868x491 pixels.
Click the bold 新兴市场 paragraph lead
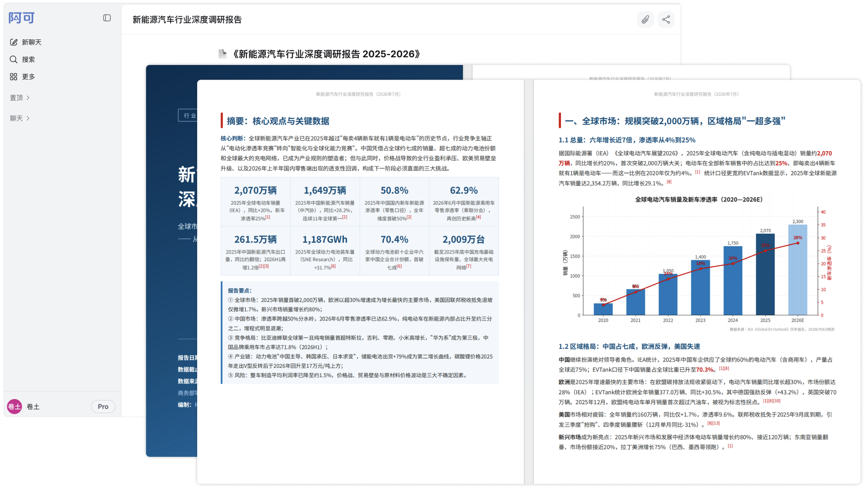point(570,437)
